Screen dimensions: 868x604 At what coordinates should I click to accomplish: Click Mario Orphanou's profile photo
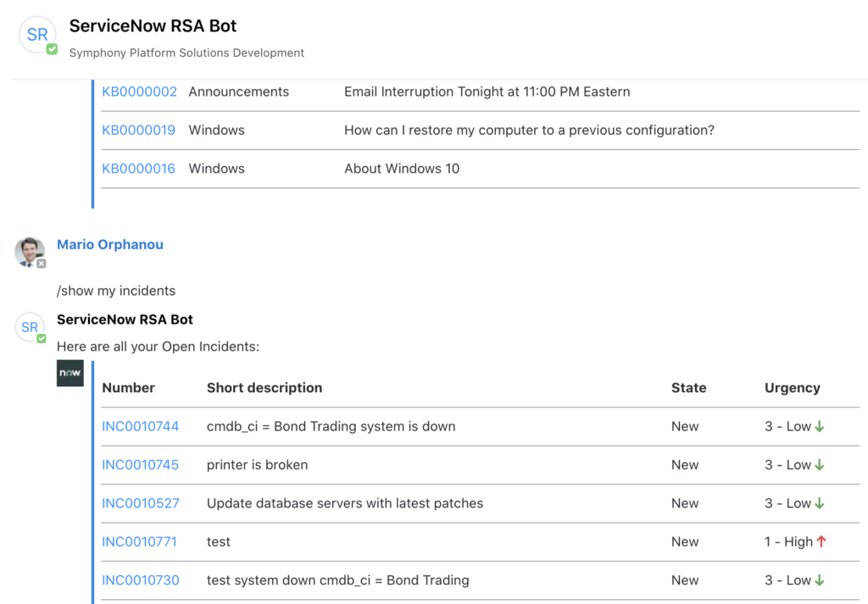[30, 252]
